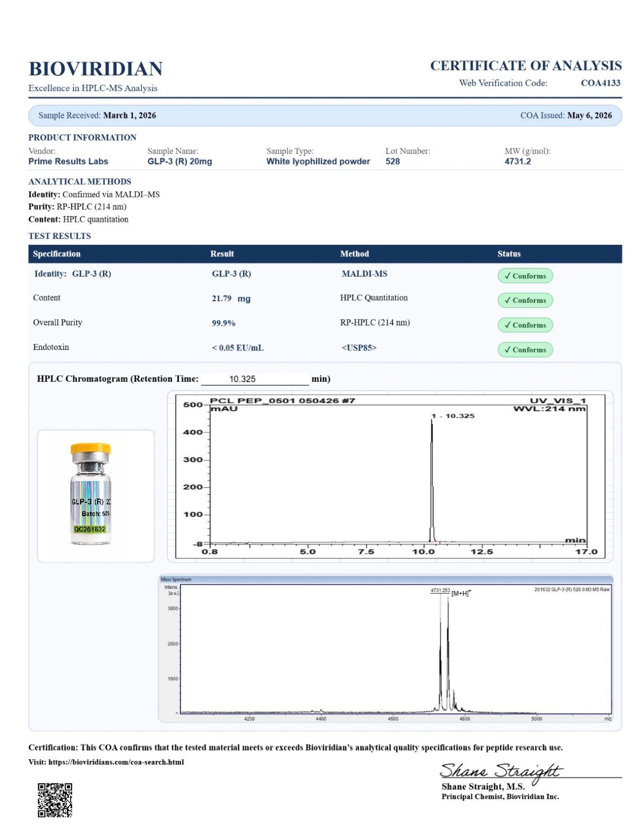The height and width of the screenshot is (840, 640).
Task: Click the endotoxin result < 0.05 EU/mL
Action: coord(238,348)
